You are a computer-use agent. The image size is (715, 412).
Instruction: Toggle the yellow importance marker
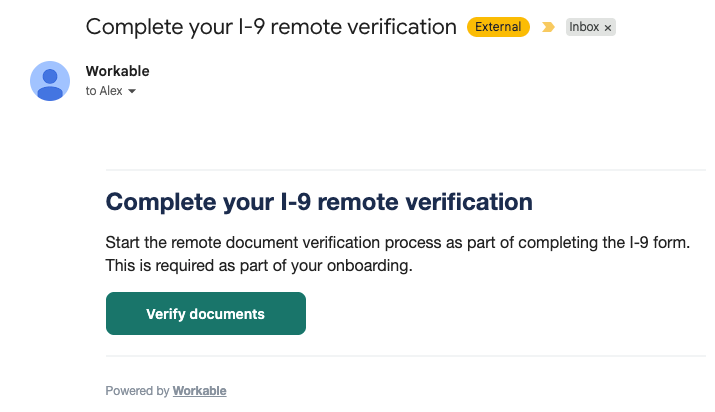pyautogui.click(x=547, y=28)
